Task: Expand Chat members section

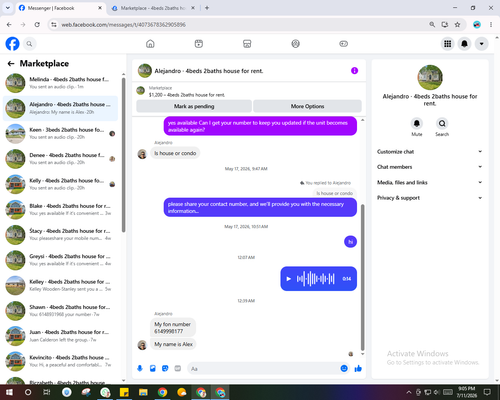Action: pyautogui.click(x=429, y=167)
